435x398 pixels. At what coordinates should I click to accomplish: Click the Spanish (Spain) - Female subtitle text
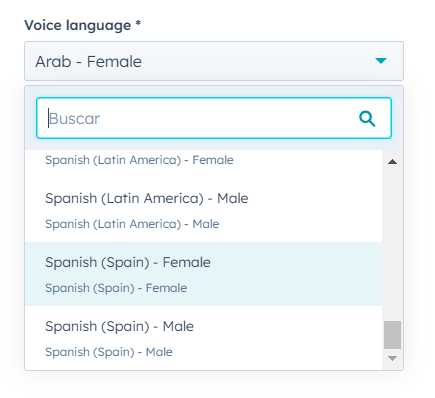click(116, 288)
